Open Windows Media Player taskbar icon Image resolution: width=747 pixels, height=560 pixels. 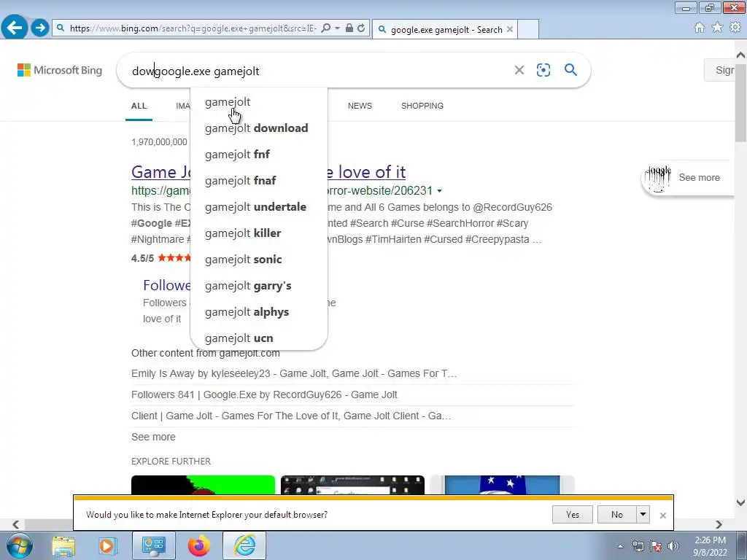tap(107, 546)
